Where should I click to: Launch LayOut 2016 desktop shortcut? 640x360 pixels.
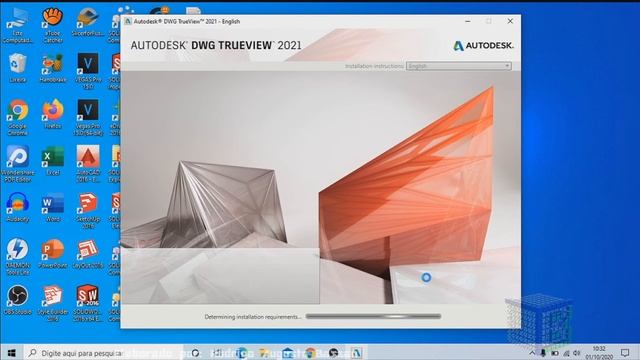[88, 254]
